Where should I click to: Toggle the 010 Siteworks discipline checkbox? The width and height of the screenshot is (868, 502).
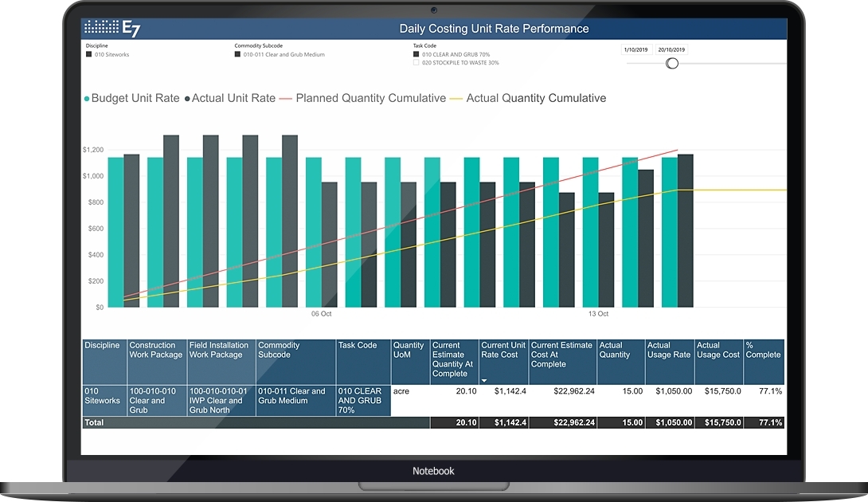(88, 55)
